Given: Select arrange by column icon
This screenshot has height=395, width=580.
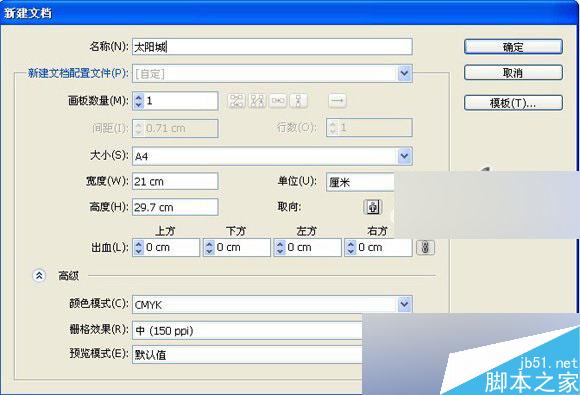Looking at the screenshot, I should pyautogui.click(x=299, y=101).
